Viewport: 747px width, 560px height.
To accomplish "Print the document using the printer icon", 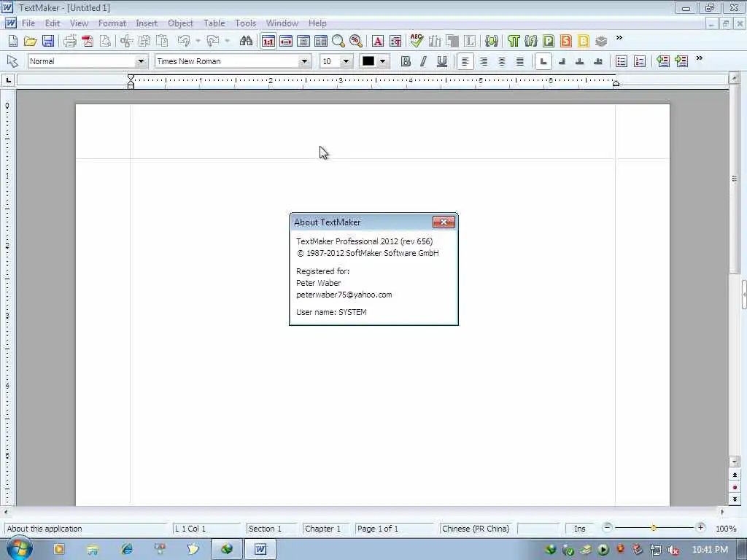I will coord(70,42).
